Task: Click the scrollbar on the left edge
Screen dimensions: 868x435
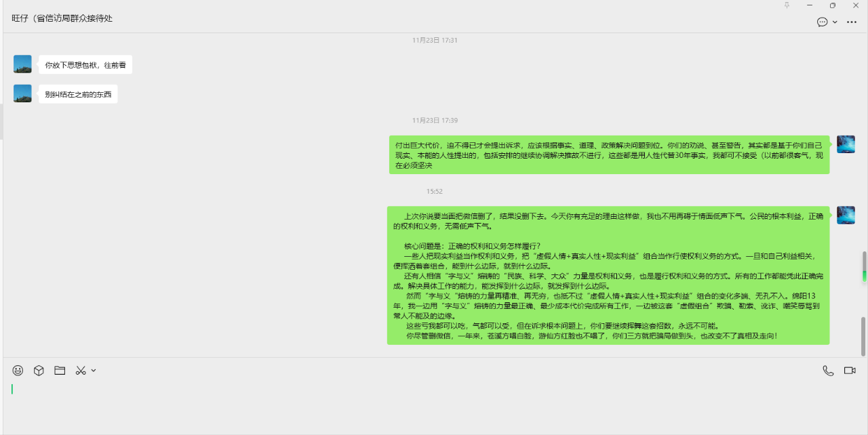Action: click(1, 122)
